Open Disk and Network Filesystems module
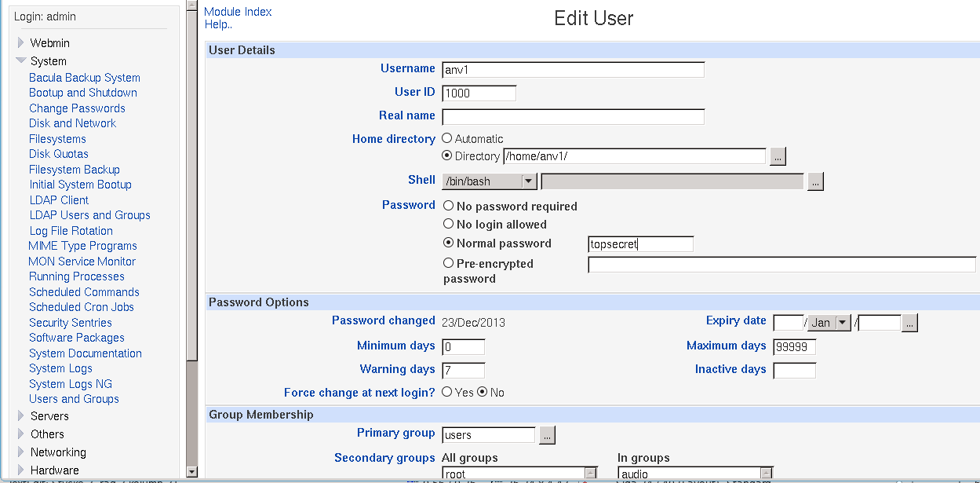This screenshot has height=483, width=980. [72, 131]
